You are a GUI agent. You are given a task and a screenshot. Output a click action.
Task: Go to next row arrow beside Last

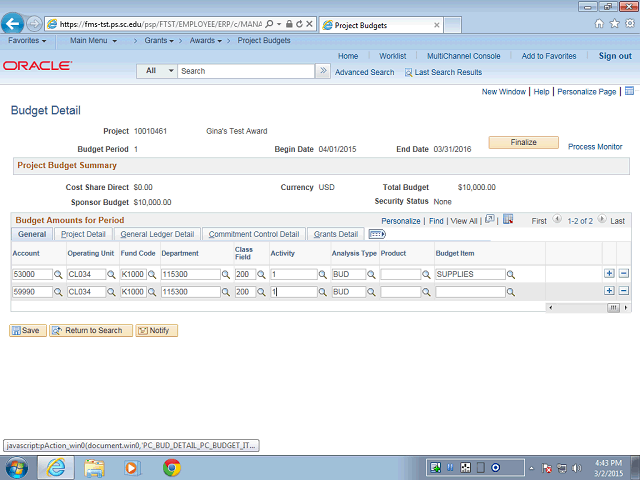click(x=602, y=219)
